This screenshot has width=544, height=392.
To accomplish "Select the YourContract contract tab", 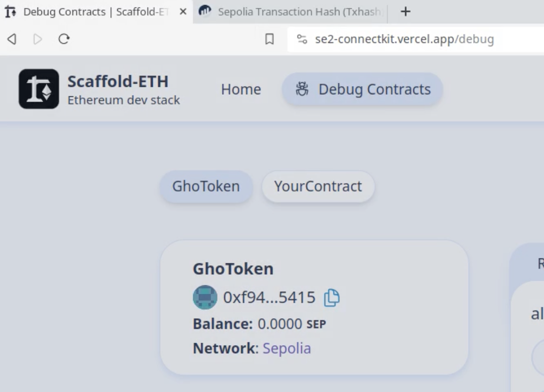I will point(318,187).
